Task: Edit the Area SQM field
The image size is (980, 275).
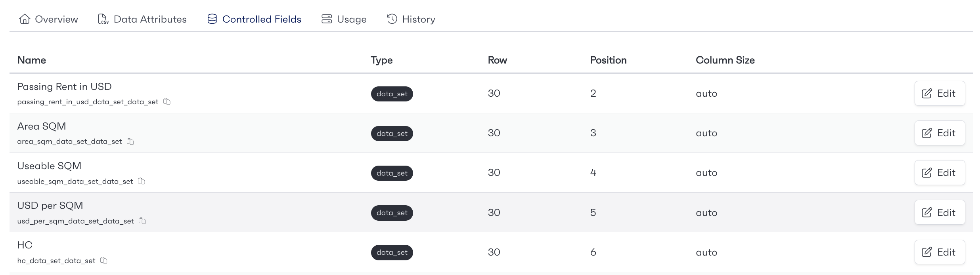Action: (x=940, y=133)
